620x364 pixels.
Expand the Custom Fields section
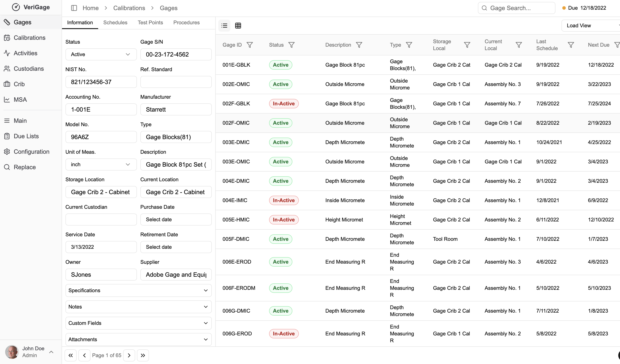pyautogui.click(x=138, y=323)
